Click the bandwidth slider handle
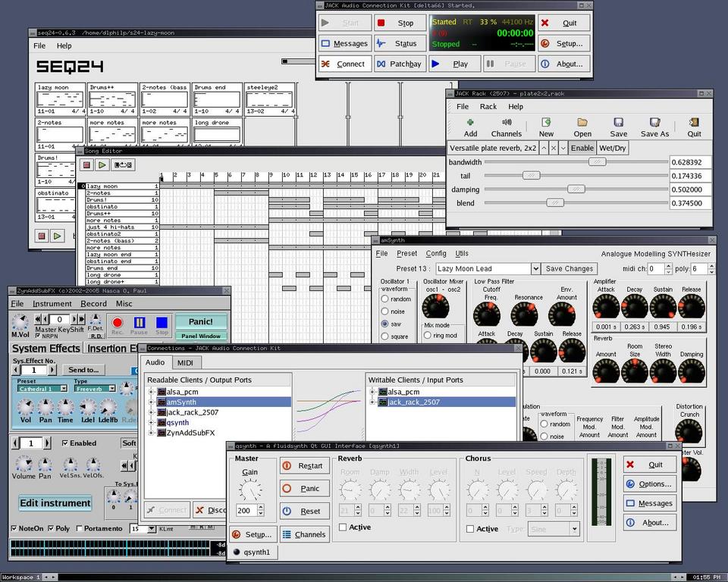Viewport: 728px width, 582px height. [x=598, y=161]
